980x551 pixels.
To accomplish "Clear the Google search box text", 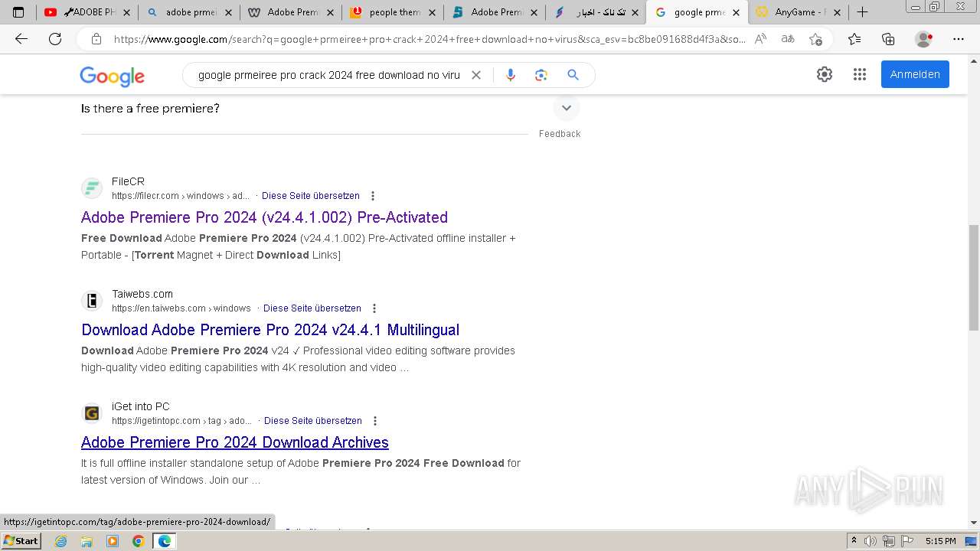I will [476, 75].
